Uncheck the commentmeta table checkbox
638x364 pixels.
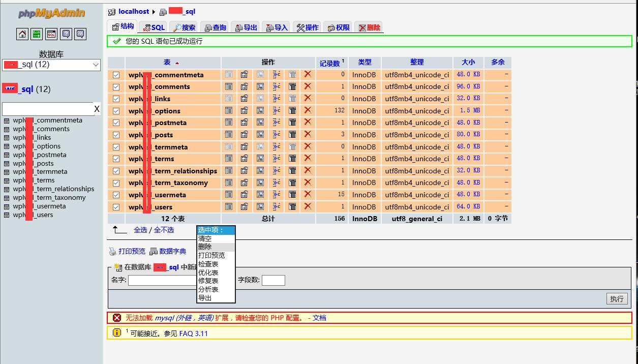(x=116, y=75)
